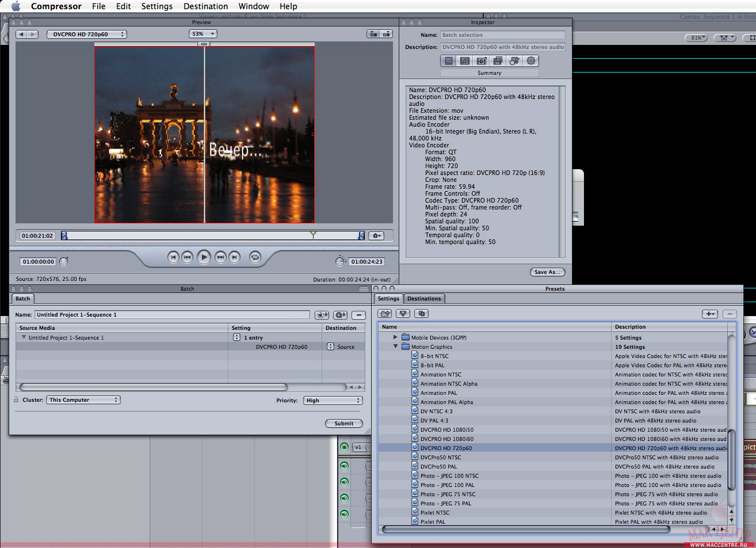
Task: Fast forward the preview playback
Action: (x=220, y=257)
